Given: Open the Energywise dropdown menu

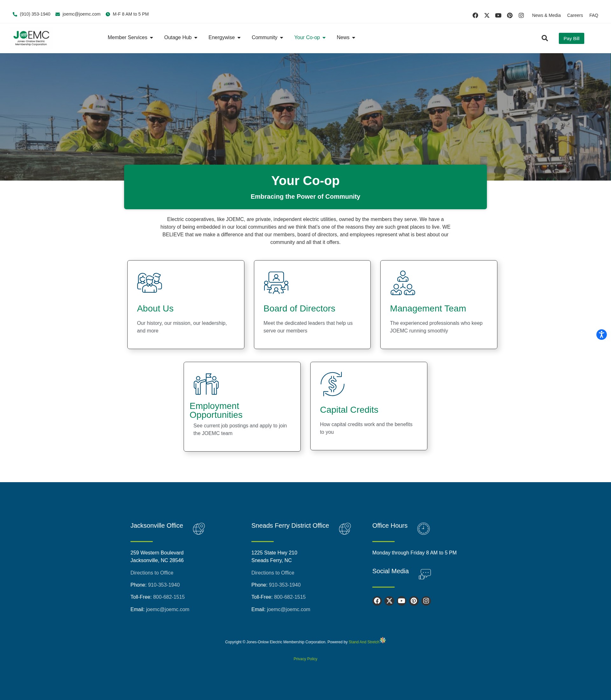Looking at the screenshot, I should (224, 38).
